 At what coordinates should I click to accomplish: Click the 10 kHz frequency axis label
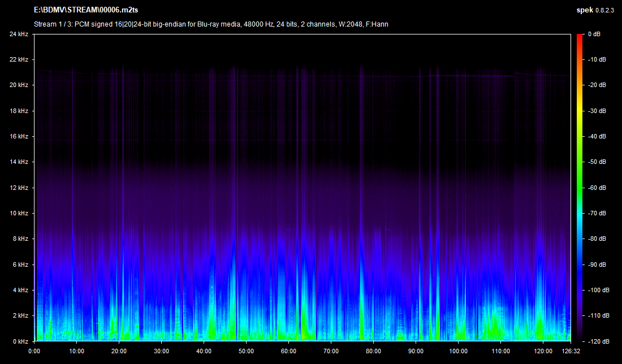[19, 213]
